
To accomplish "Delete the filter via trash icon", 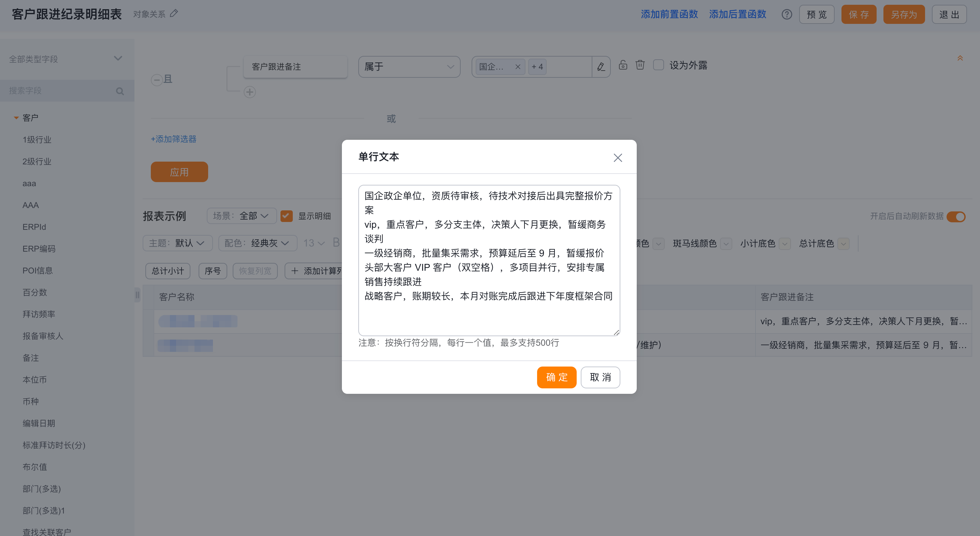I will [x=640, y=65].
